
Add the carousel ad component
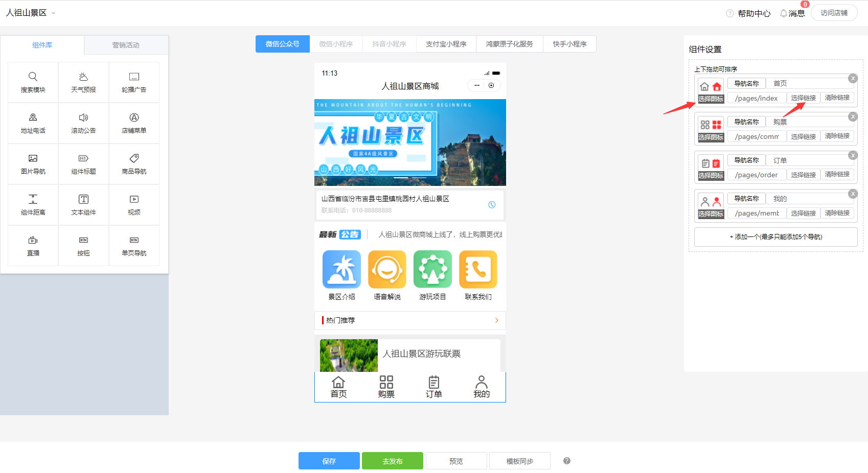[134, 82]
